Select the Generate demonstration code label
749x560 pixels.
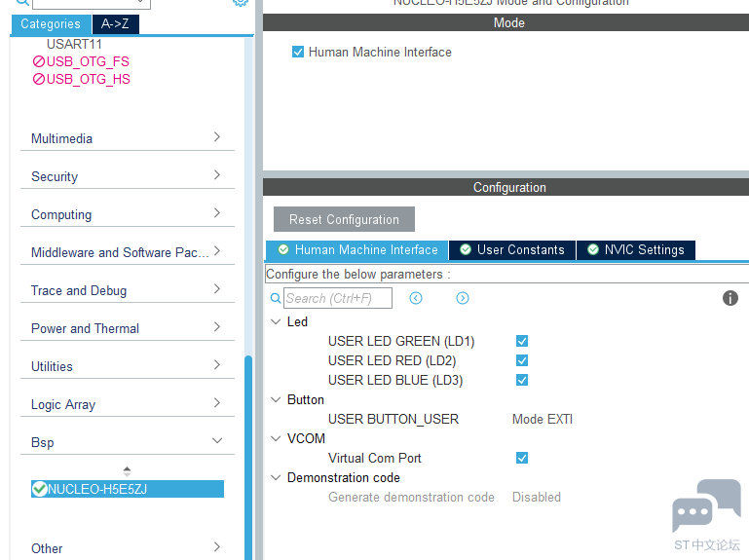tap(411, 497)
